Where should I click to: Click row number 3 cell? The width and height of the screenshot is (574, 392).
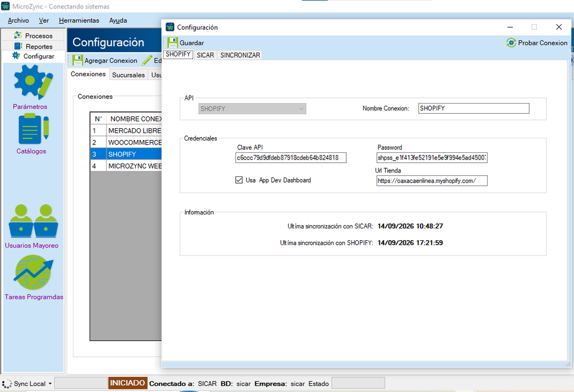point(98,154)
